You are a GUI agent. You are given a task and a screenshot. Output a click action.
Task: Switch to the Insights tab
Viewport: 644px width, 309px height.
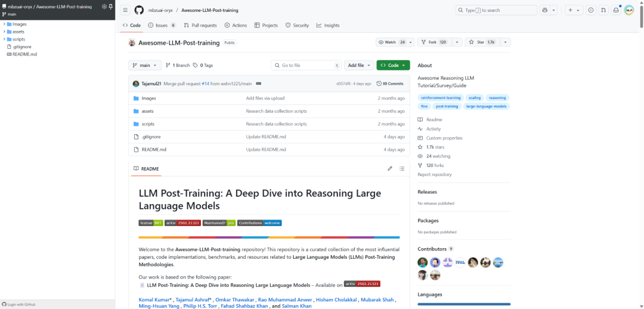328,25
